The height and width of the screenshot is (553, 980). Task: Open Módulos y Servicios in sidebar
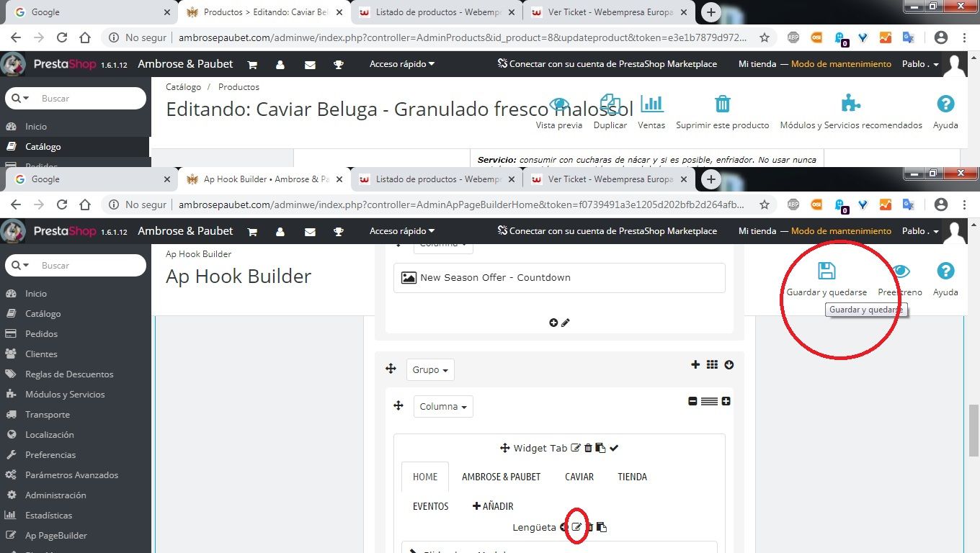(x=65, y=394)
